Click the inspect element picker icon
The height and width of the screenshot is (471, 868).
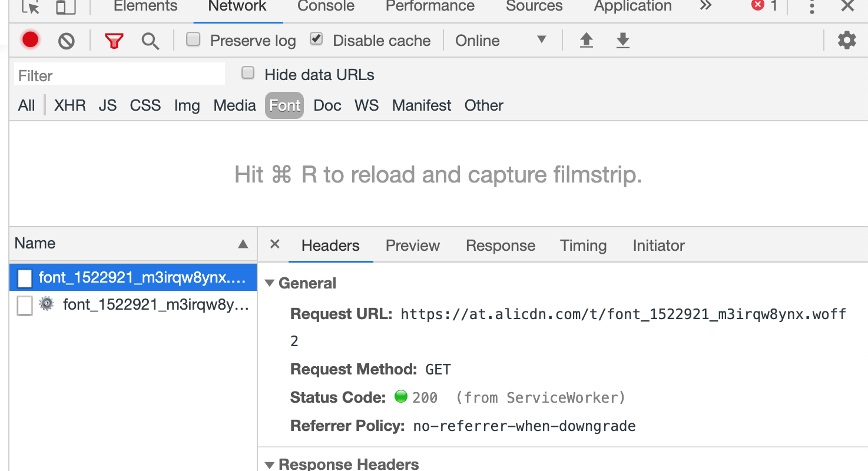(x=29, y=6)
